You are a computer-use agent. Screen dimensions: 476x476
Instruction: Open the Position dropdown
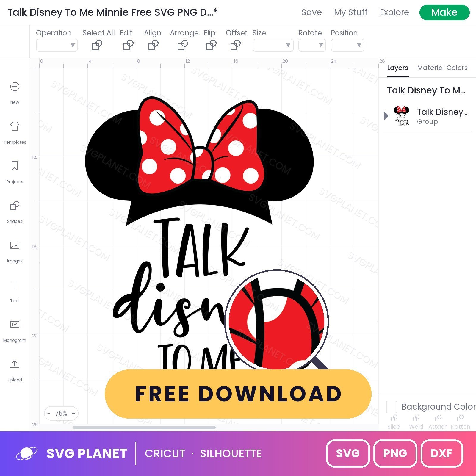pyautogui.click(x=347, y=45)
